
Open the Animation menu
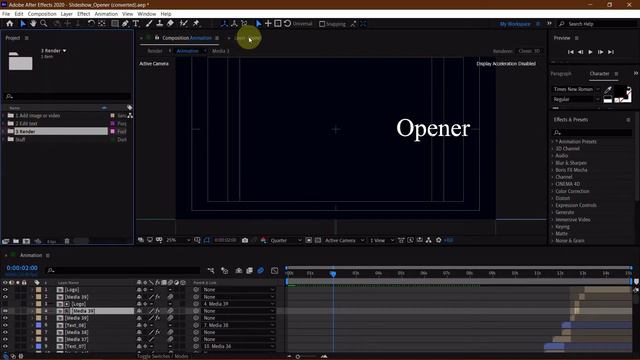point(106,14)
